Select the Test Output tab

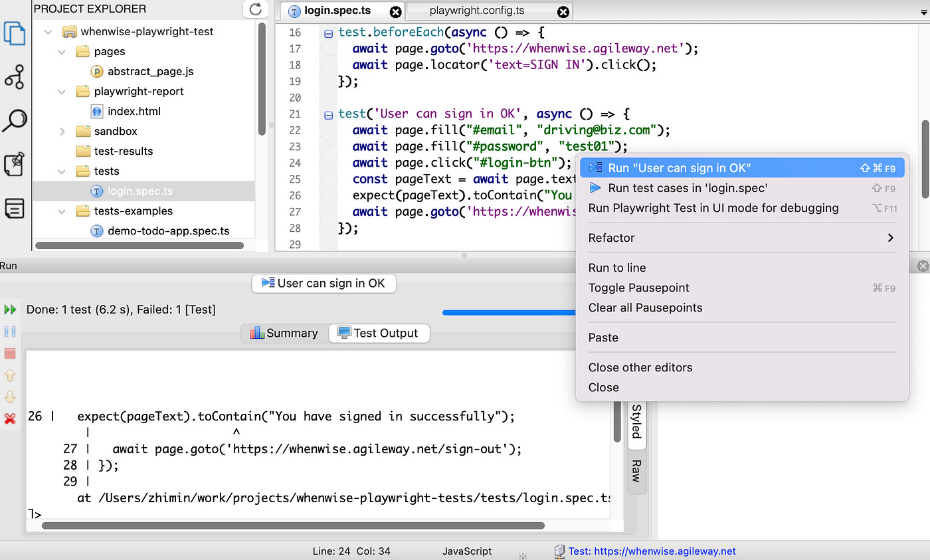click(379, 333)
